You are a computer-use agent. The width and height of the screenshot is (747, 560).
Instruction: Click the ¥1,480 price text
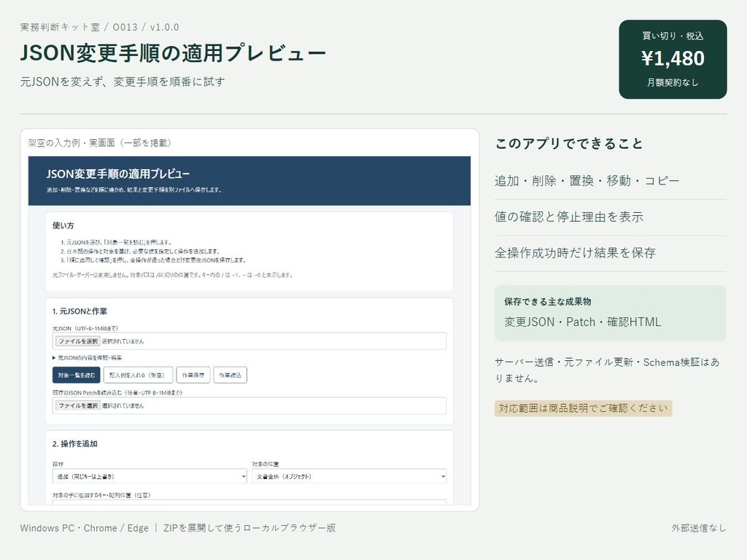coord(673,58)
